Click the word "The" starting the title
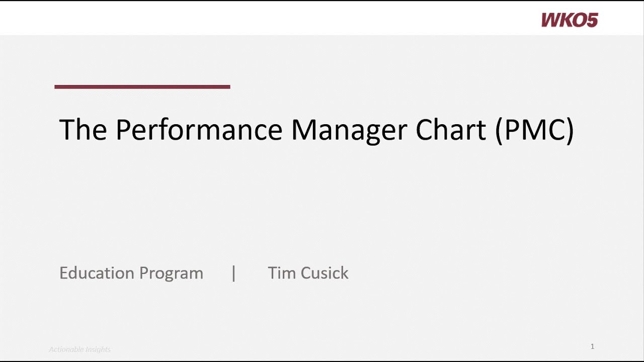Viewport: 644px width, 362px height. (83, 129)
